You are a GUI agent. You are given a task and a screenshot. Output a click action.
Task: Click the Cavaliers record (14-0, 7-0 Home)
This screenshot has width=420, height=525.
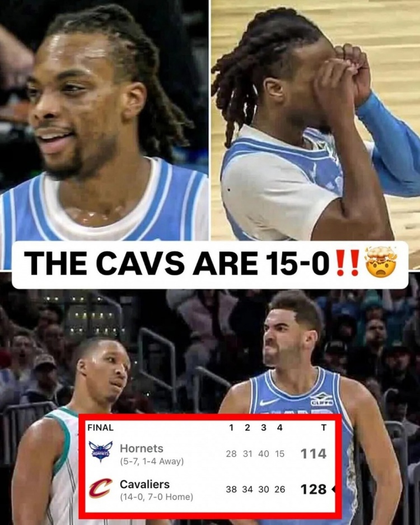157,497
